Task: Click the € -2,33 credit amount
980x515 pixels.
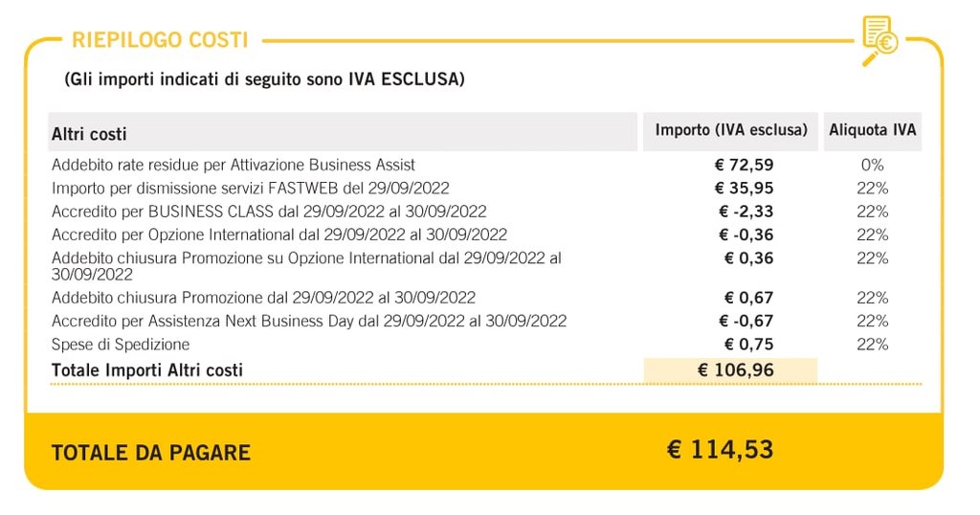Action: 746,211
